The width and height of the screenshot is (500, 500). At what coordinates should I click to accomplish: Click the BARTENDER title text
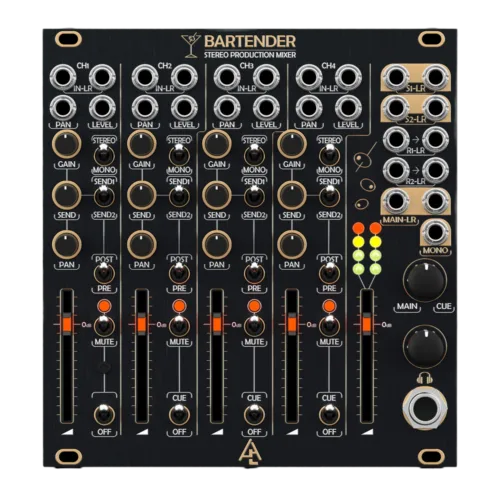[250, 41]
